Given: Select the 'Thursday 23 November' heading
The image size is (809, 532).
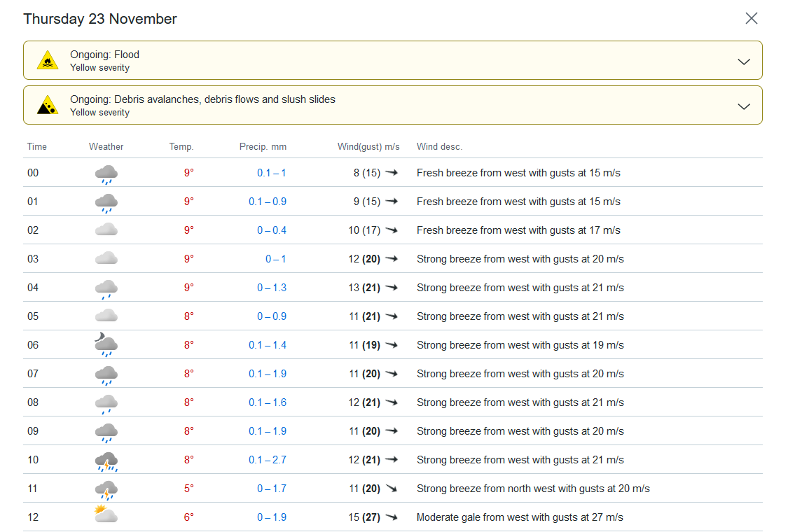Looking at the screenshot, I should [100, 19].
